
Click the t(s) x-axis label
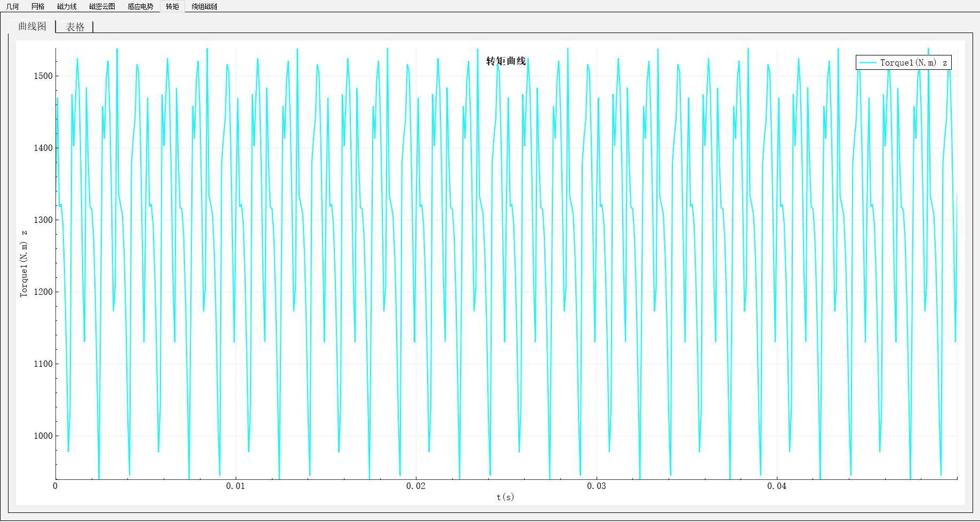(505, 497)
